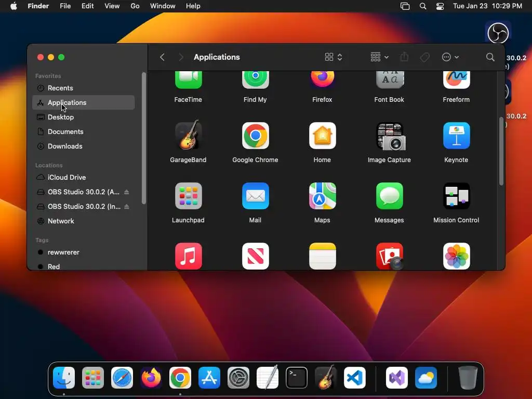
Task: Select Mail app icon
Action: 255,196
